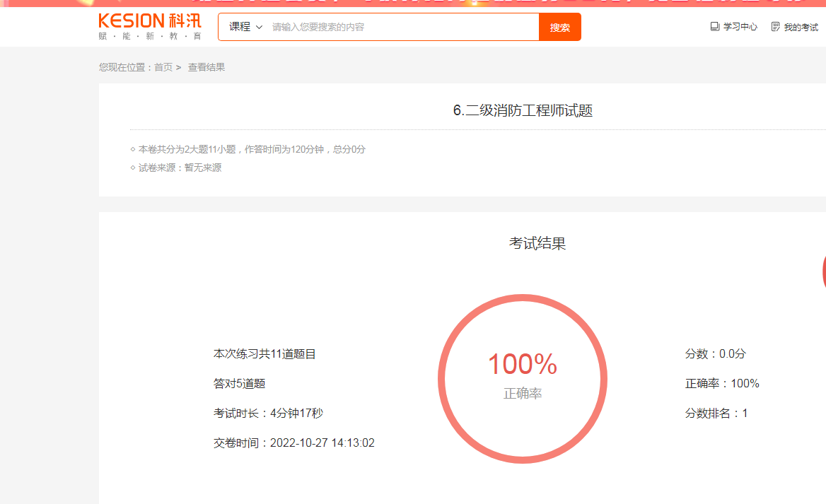Click the search box placeholder text
The width and height of the screenshot is (826, 504).
coord(318,27)
